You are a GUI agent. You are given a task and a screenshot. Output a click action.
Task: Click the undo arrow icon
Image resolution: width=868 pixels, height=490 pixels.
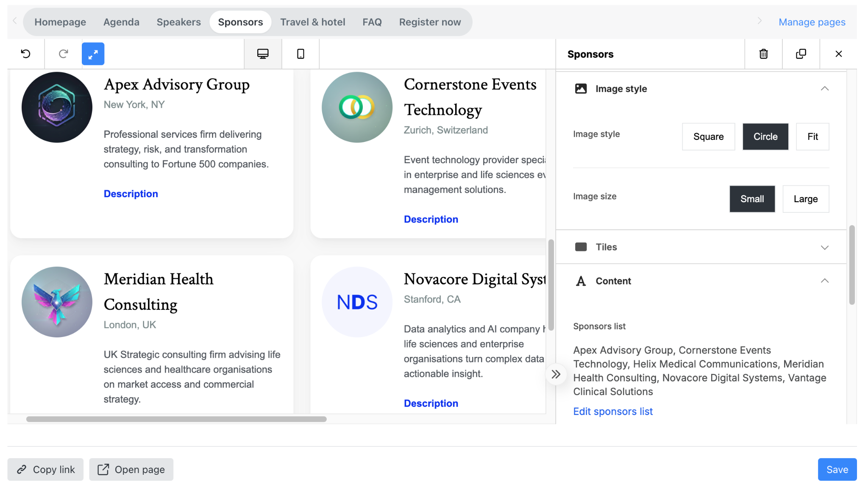click(x=26, y=54)
